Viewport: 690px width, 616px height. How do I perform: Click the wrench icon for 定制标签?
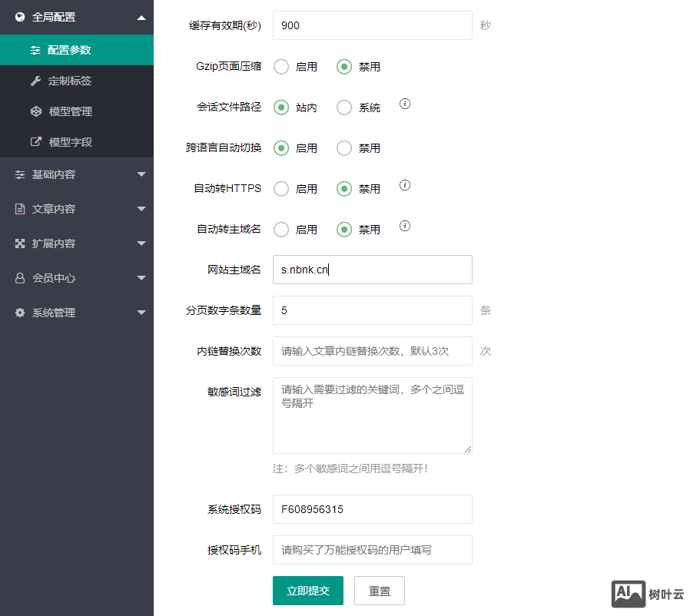click(x=35, y=81)
